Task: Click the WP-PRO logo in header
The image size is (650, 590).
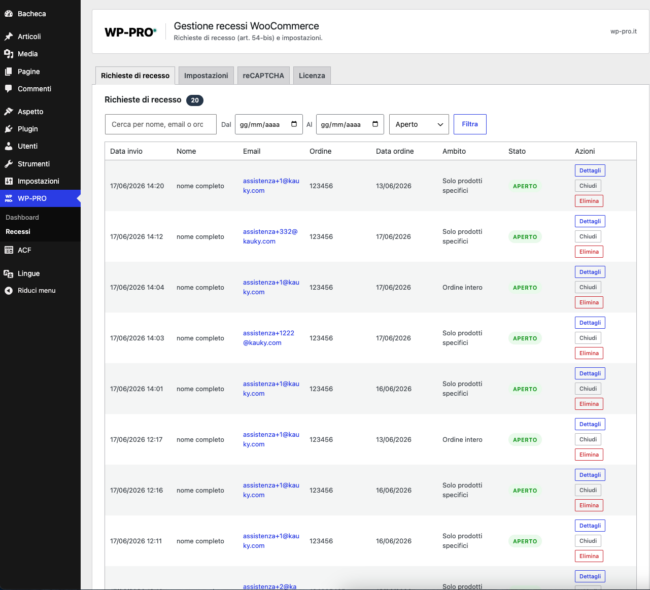Action: click(130, 32)
